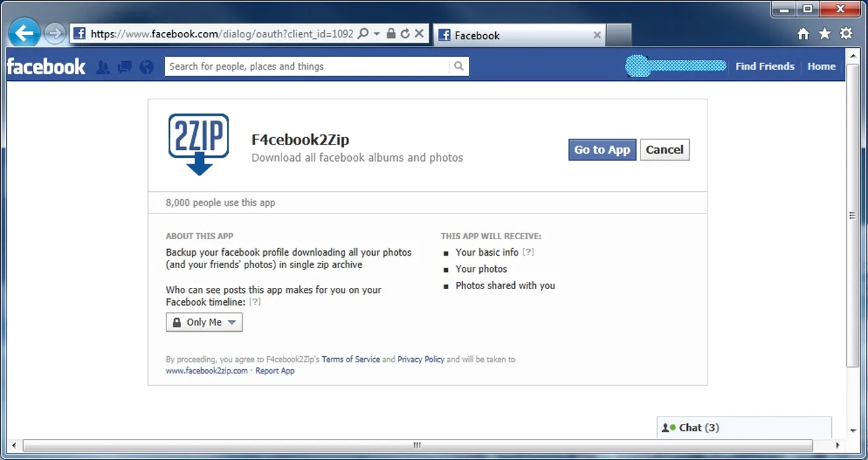The height and width of the screenshot is (460, 868).
Task: Open Facebook friend requests icon
Action: (103, 67)
